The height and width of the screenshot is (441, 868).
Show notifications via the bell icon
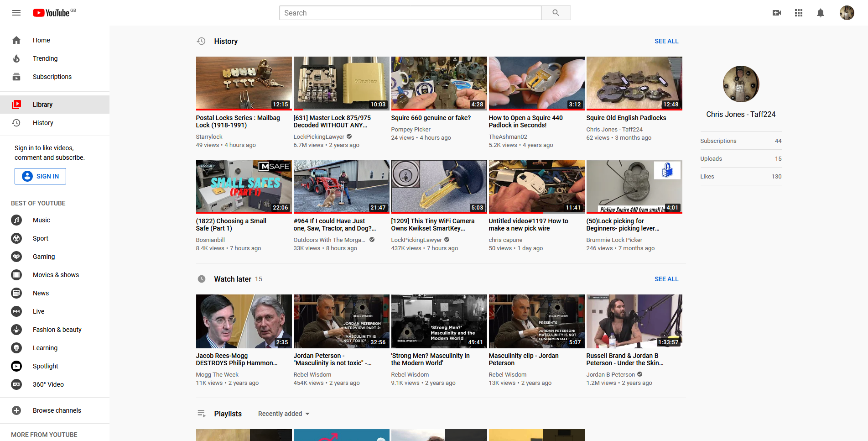pyautogui.click(x=820, y=13)
